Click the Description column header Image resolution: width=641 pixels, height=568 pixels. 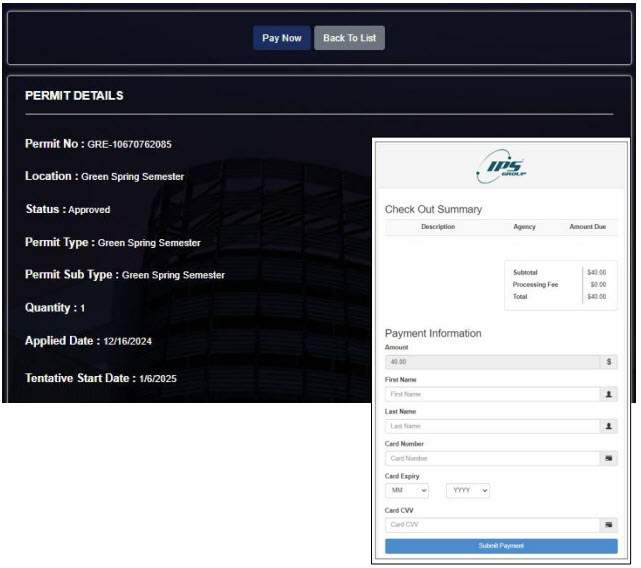[438, 227]
